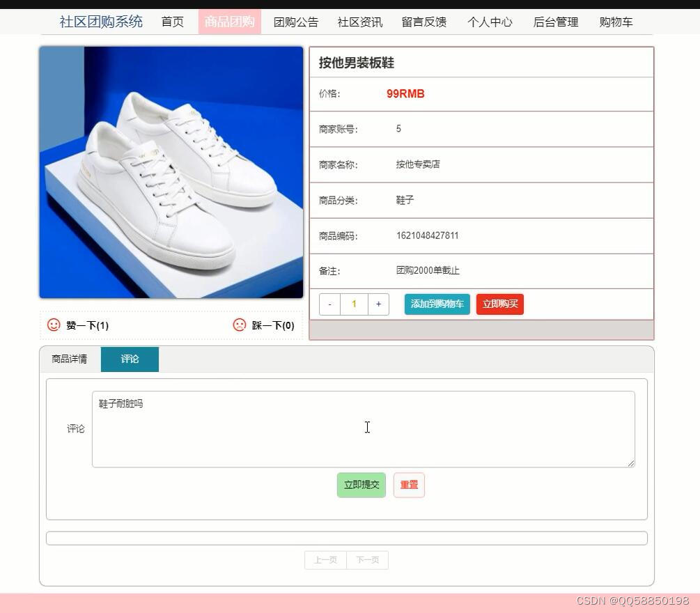Switch to the 评论 tab
This screenshot has height=613, width=700.
(130, 359)
